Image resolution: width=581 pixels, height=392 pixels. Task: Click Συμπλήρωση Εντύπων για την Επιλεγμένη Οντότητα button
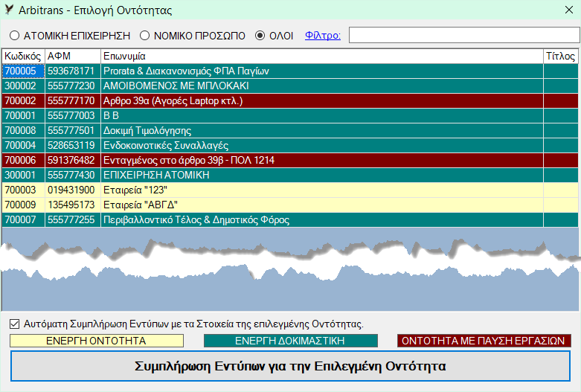tap(290, 366)
